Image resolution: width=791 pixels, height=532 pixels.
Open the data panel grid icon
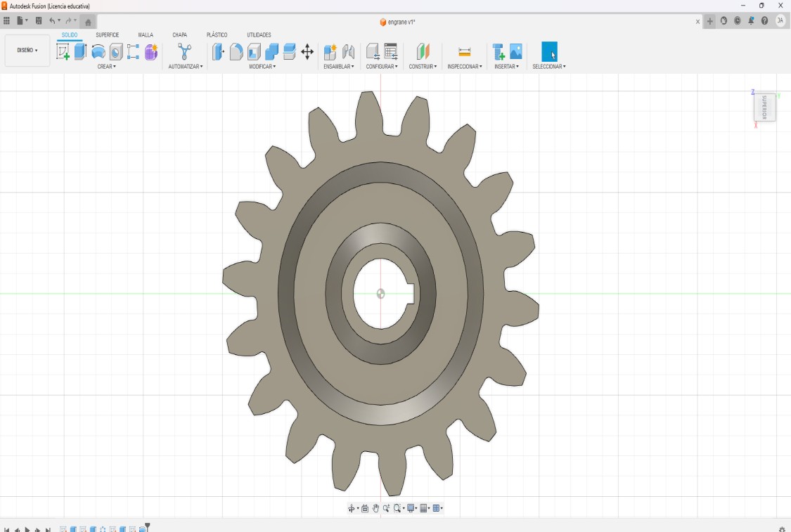coord(6,21)
